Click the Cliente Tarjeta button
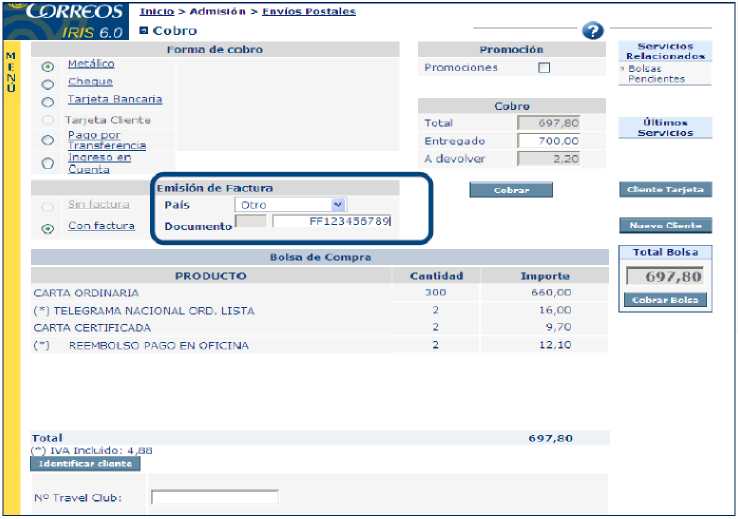 pyautogui.click(x=665, y=190)
